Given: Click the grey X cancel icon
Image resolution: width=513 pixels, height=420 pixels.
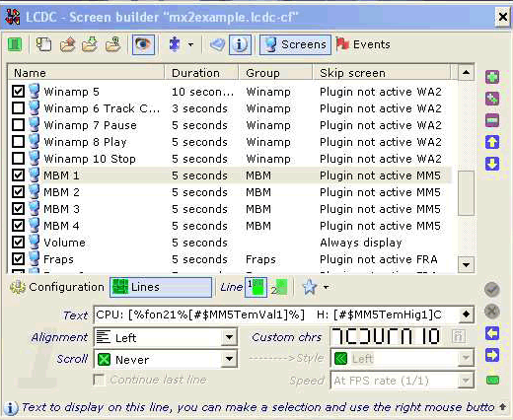Looking at the screenshot, I should 492,312.
